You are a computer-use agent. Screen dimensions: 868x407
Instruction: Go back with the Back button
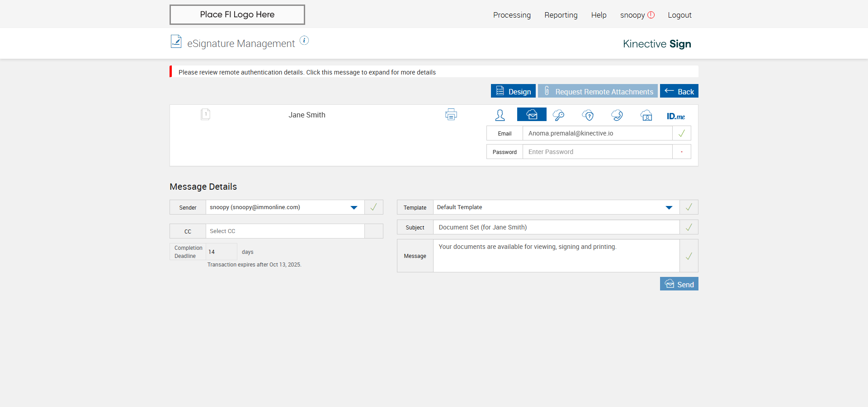pyautogui.click(x=679, y=91)
